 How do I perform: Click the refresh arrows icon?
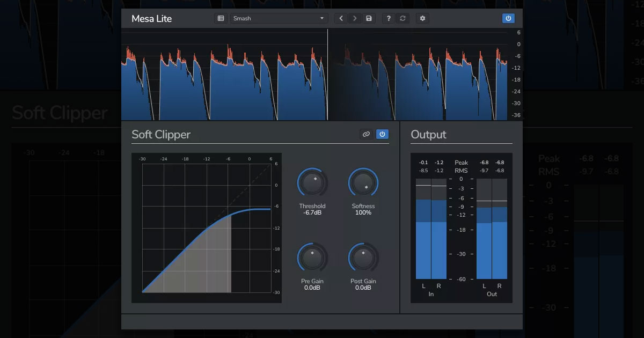pos(402,18)
